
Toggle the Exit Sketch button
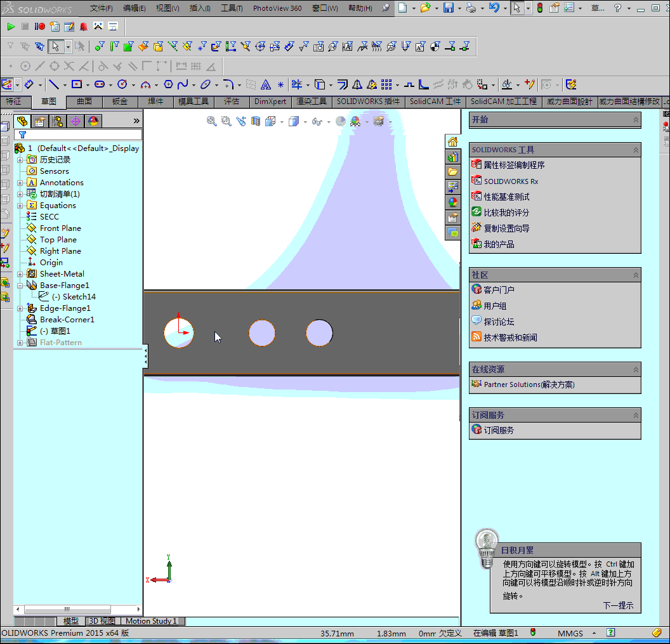click(7, 84)
